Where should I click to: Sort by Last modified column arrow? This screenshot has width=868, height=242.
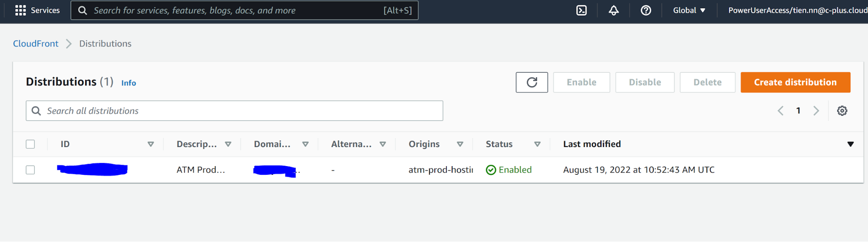[x=850, y=144]
